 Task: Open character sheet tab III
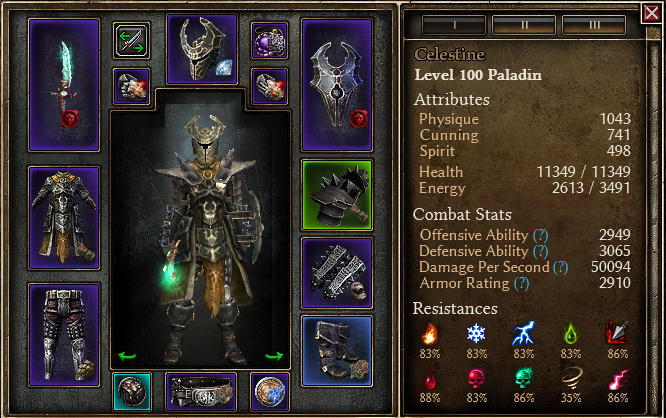click(x=594, y=25)
